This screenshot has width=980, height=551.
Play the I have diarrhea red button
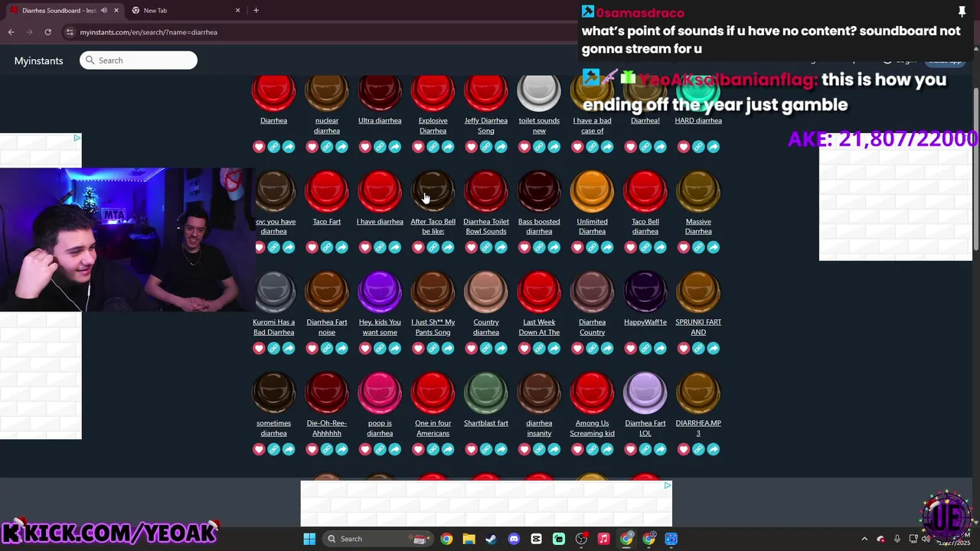[x=380, y=191]
